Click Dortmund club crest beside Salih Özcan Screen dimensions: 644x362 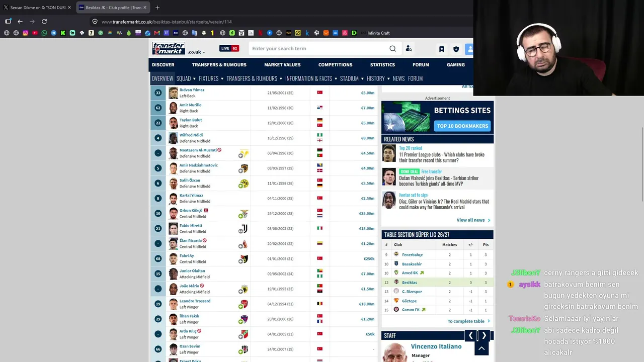coord(244,184)
